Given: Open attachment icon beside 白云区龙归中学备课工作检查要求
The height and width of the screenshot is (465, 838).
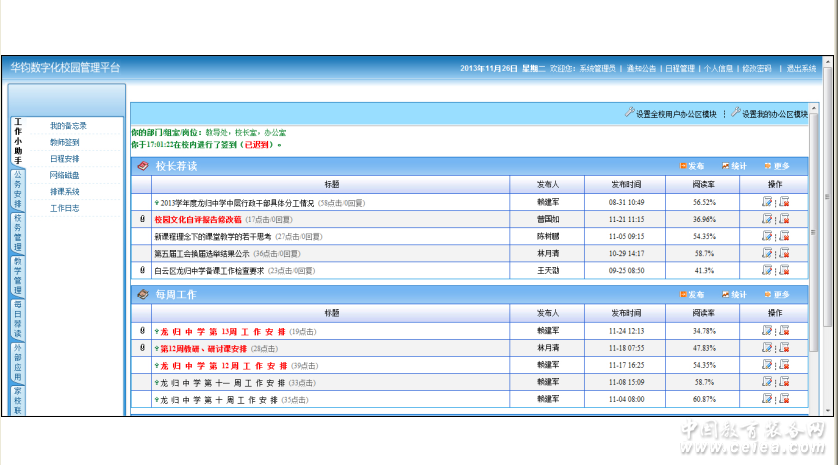Looking at the screenshot, I should point(141,270).
